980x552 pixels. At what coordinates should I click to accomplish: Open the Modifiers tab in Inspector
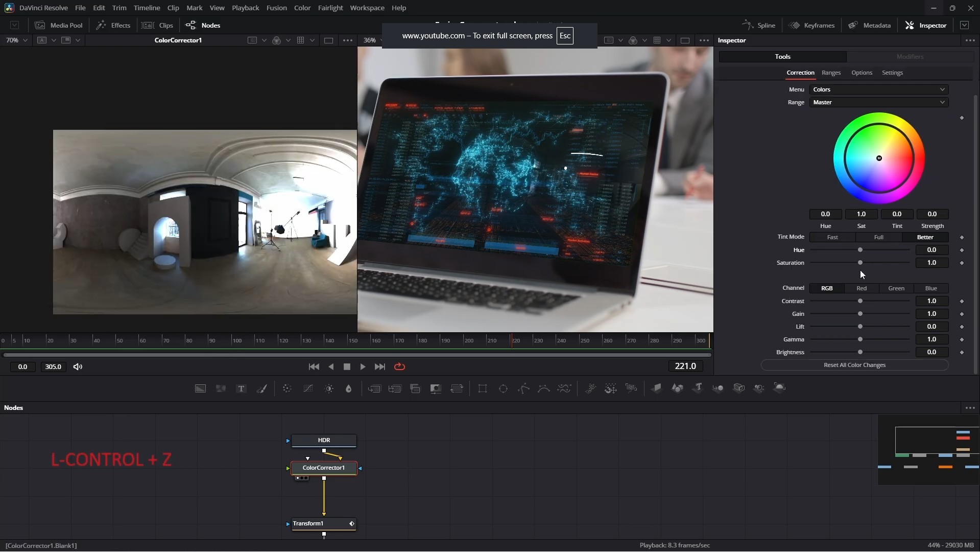pos(910,57)
